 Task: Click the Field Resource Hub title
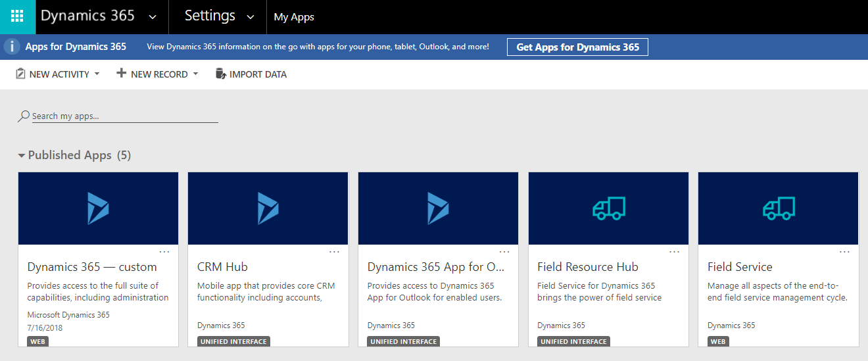(588, 267)
